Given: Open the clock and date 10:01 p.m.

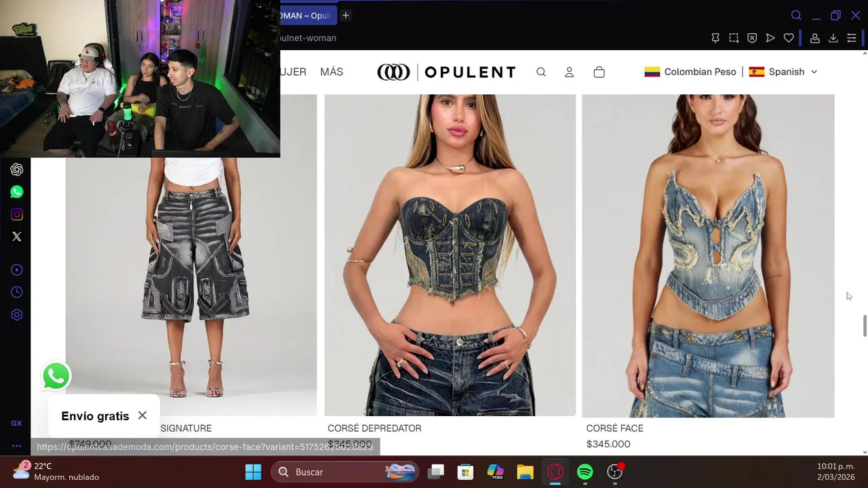Looking at the screenshot, I should pos(835,472).
